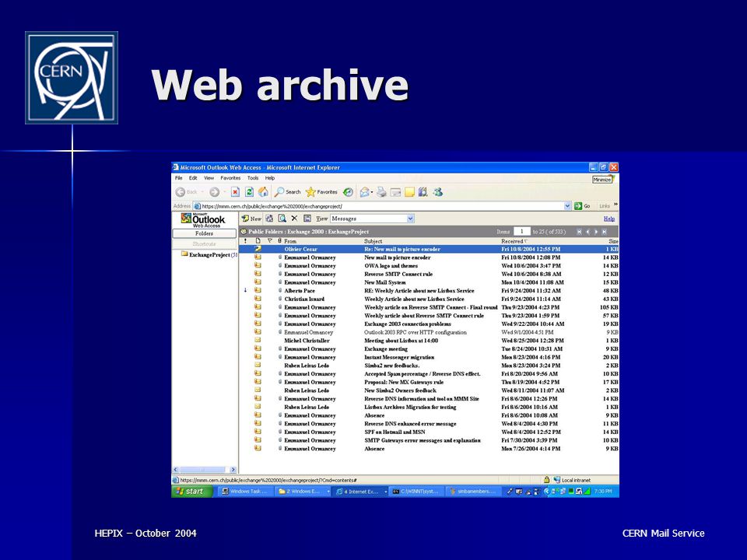Open message 'New Mail System'
This screenshot has height=560, width=747.
429,282
